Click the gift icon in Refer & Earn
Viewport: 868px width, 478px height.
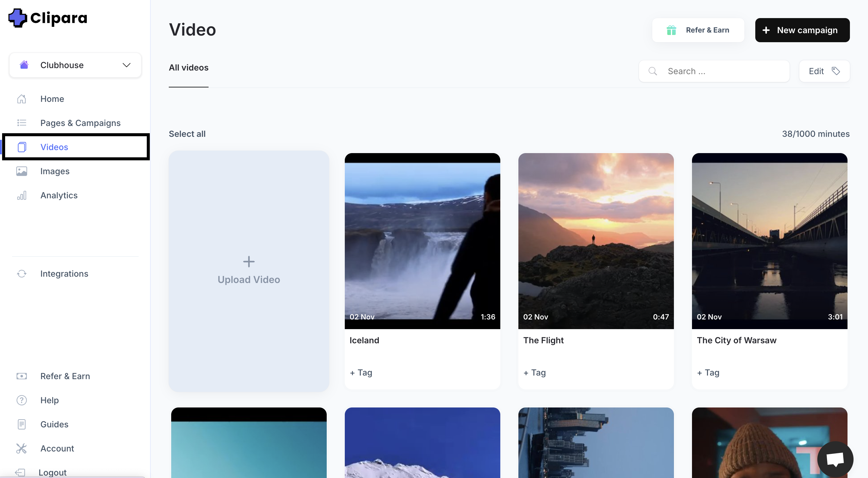point(671,30)
